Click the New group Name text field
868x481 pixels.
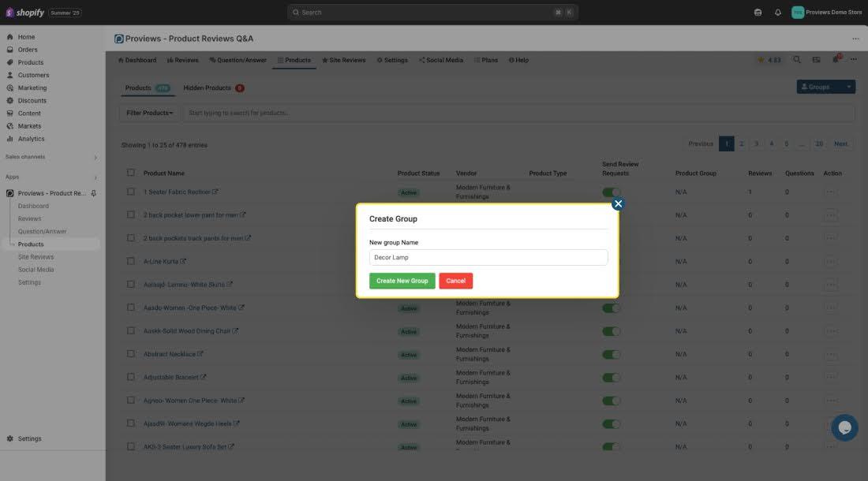click(488, 257)
